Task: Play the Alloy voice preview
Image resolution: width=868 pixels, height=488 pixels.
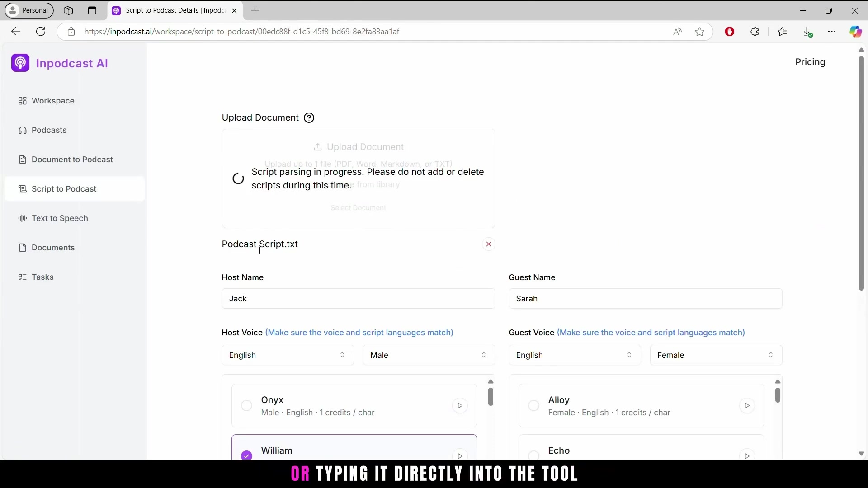Action: coord(747,406)
